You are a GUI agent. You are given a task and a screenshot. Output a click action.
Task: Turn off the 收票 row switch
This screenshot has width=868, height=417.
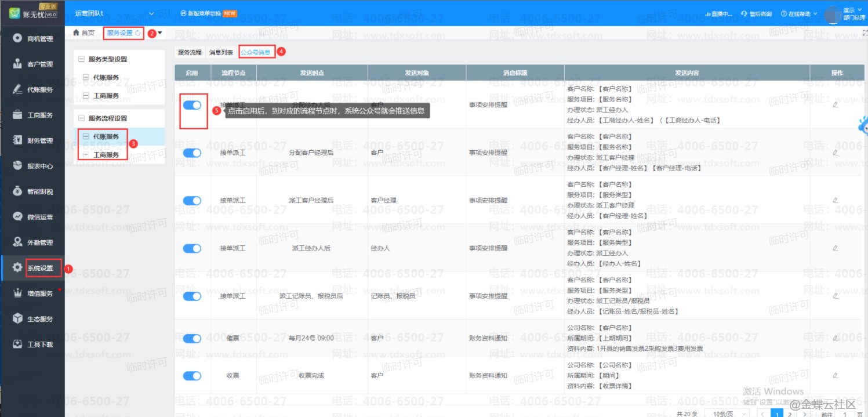click(192, 376)
